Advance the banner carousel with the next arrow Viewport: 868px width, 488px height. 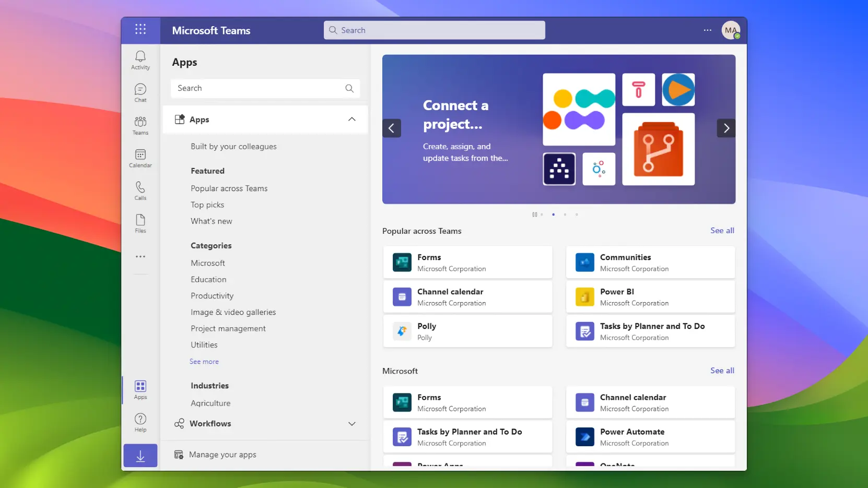pos(726,128)
